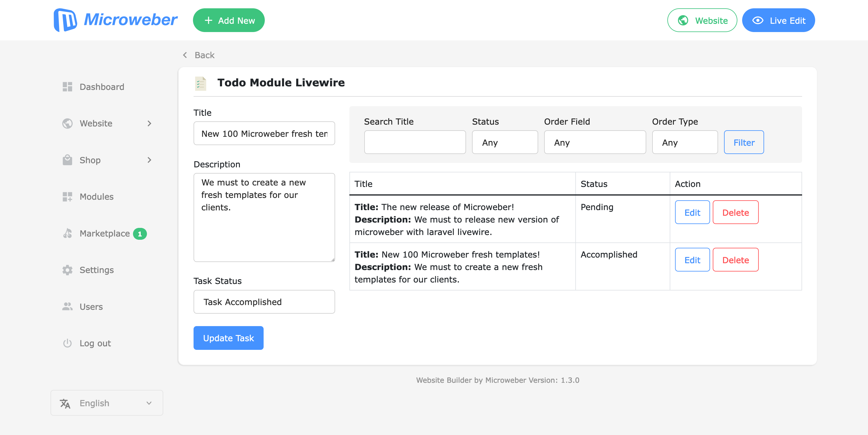Click 'New 100 Microweber fresh templates!' title

(460, 255)
